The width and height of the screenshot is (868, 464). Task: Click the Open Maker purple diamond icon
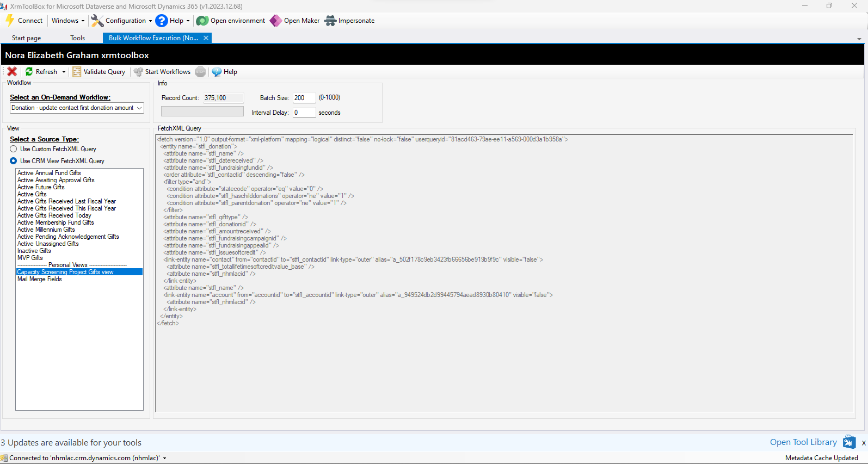(276, 21)
